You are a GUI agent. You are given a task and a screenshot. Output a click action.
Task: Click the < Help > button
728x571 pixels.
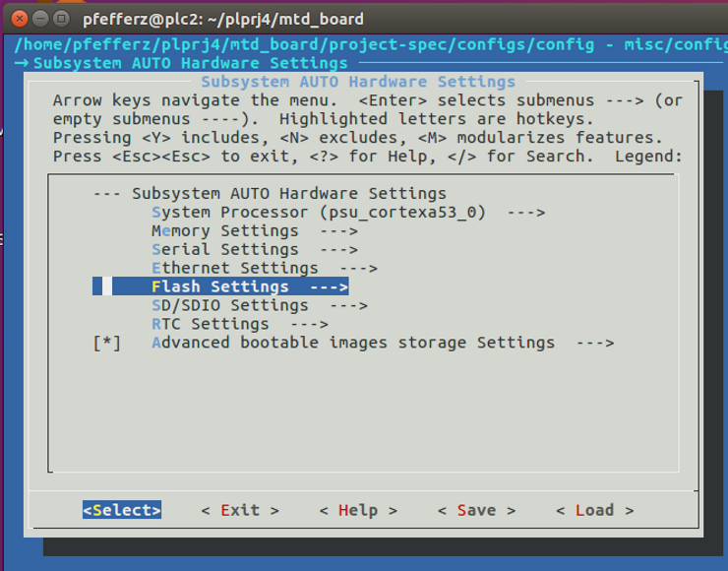(x=358, y=510)
